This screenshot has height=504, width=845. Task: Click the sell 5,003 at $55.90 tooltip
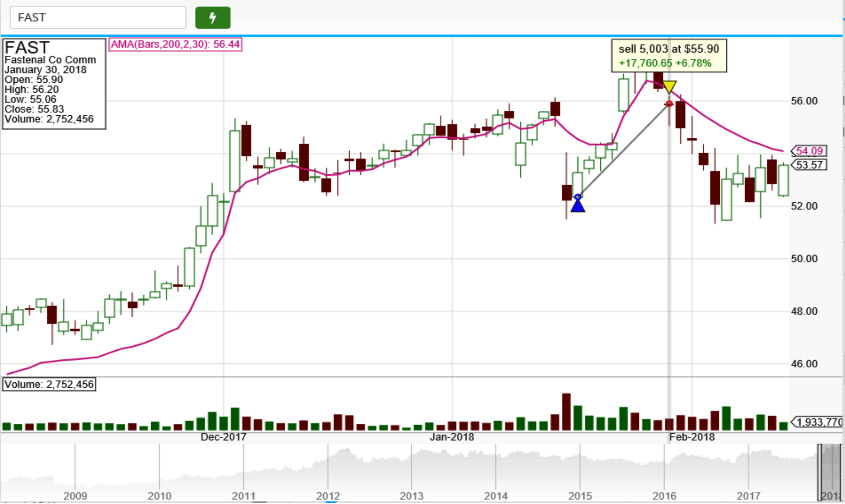[669, 56]
